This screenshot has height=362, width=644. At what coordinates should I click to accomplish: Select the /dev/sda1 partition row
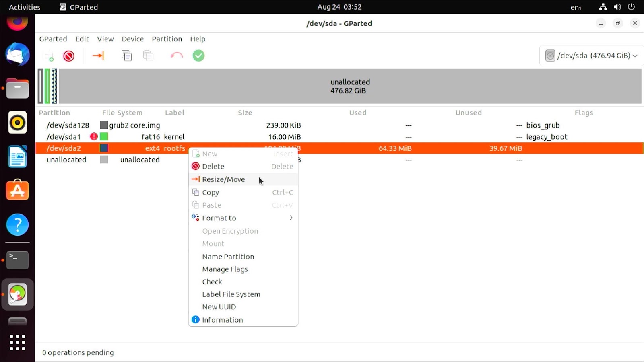tap(339, 137)
